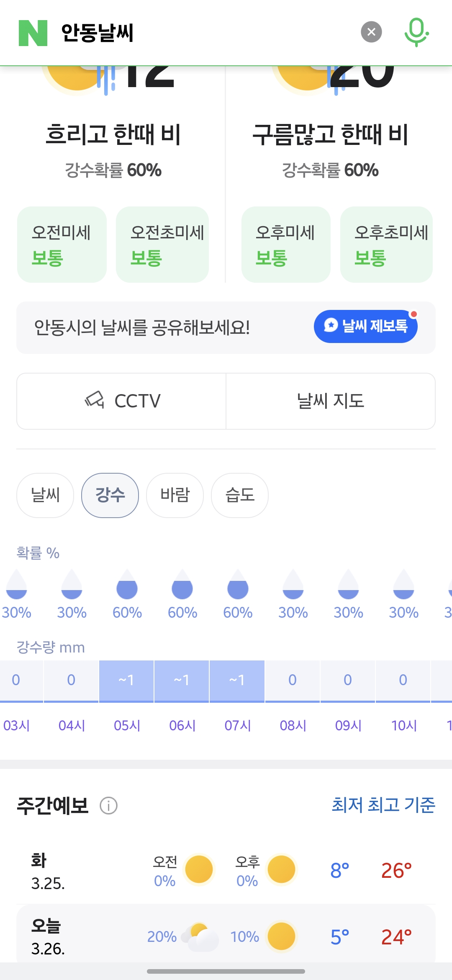Tap today's afternoon sun icon
Image resolution: width=452 pixels, height=980 pixels.
281,936
